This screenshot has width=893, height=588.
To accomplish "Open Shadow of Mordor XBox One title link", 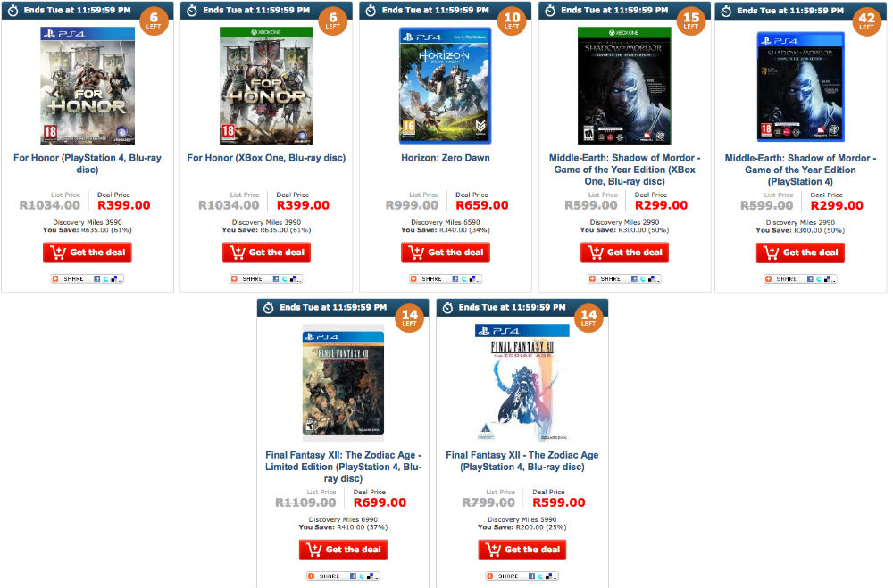I will pos(625,170).
